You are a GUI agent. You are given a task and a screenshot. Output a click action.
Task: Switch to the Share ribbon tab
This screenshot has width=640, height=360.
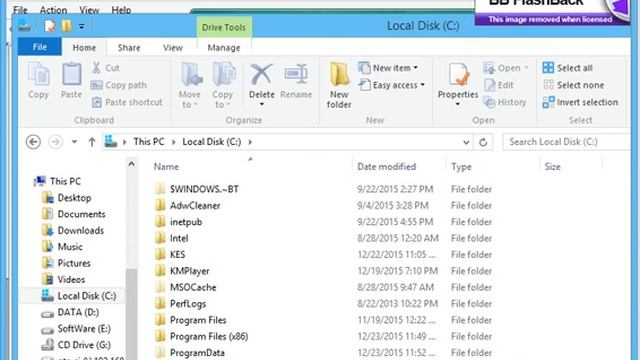click(129, 47)
